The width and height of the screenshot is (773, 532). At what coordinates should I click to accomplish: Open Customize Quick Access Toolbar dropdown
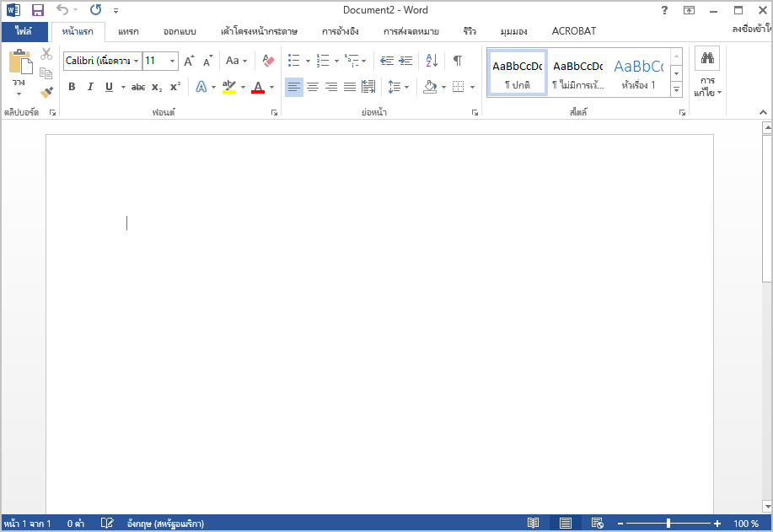(x=115, y=10)
